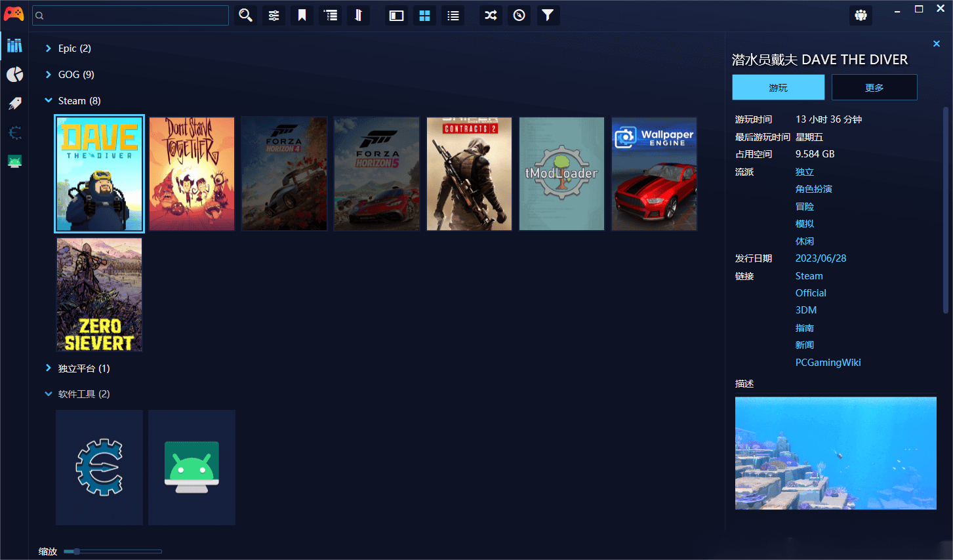Click the random game shuffle icon
Image resolution: width=953 pixels, height=560 pixels.
coord(491,15)
